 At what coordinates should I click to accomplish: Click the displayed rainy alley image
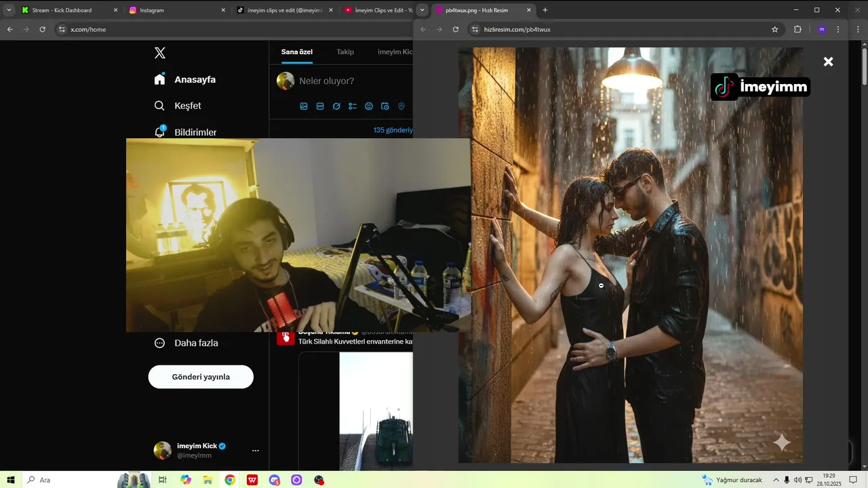pyautogui.click(x=631, y=255)
